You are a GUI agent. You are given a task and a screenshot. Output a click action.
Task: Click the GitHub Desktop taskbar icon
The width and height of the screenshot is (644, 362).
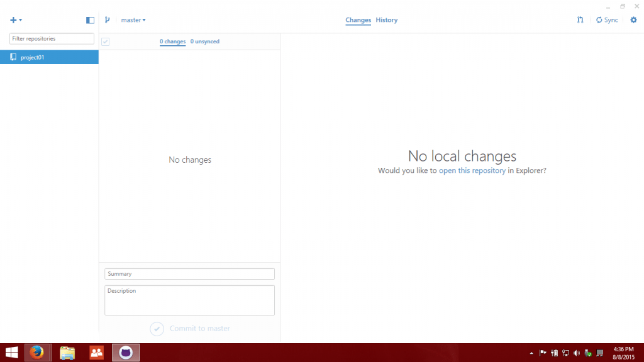[126, 353]
